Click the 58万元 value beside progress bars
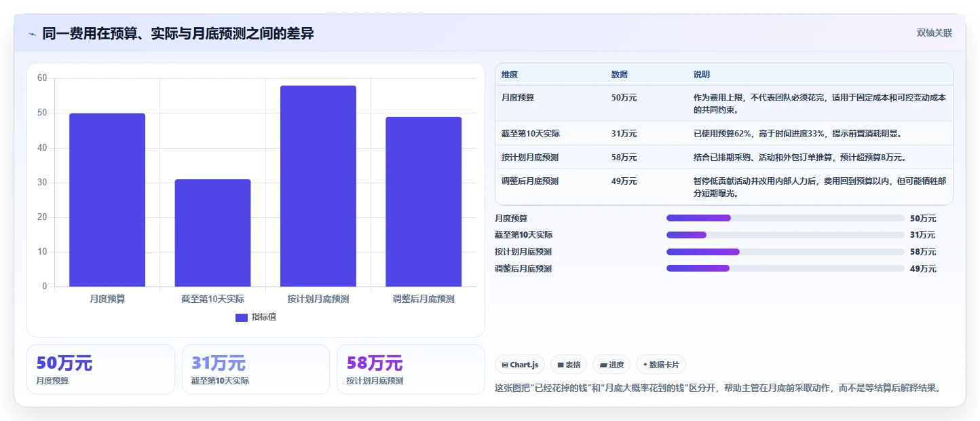Image resolution: width=980 pixels, height=421 pixels. click(x=923, y=252)
